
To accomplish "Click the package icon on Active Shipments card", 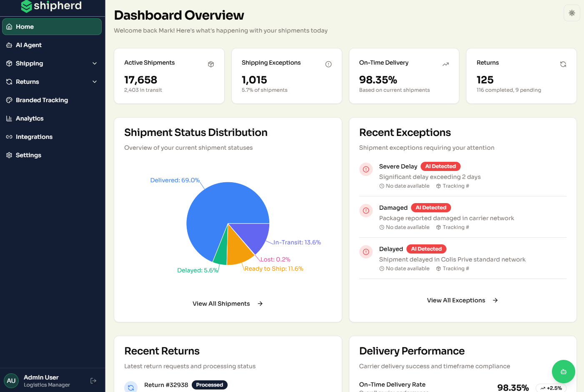I will coord(211,64).
